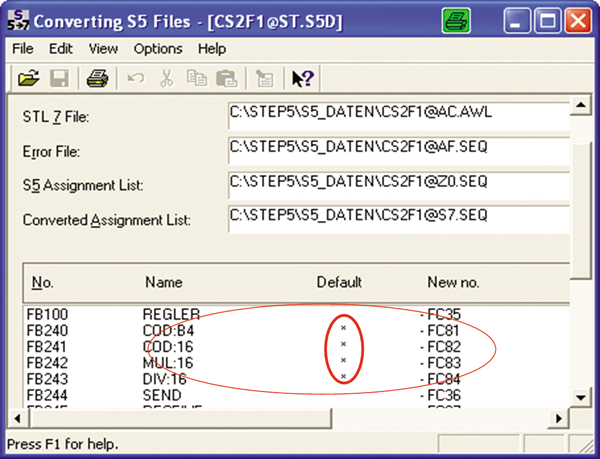Screen dimensions: 600x459
Task: Open the Options menu
Action: pyautogui.click(x=158, y=49)
